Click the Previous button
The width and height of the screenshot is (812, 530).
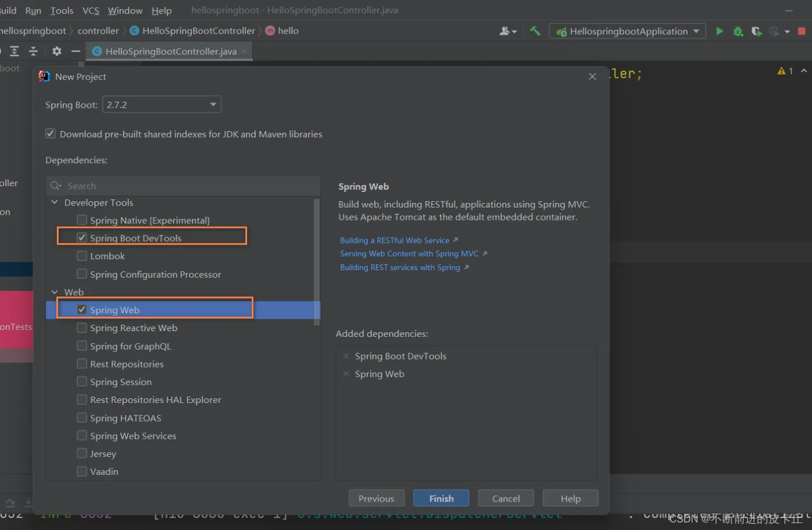click(x=376, y=499)
